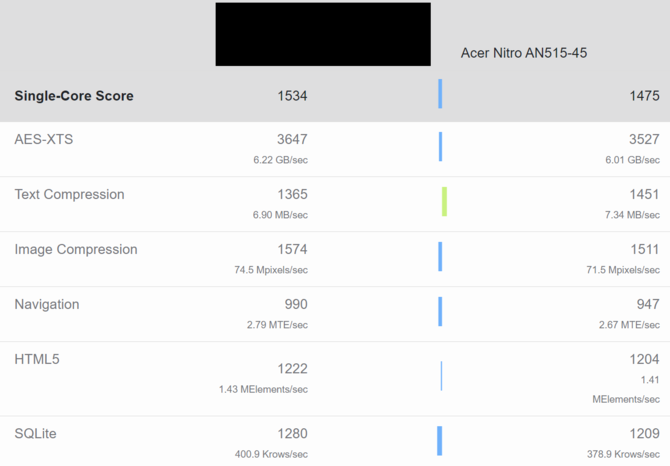
Task: Select the Text Compression benchmark label
Action: click(70, 194)
